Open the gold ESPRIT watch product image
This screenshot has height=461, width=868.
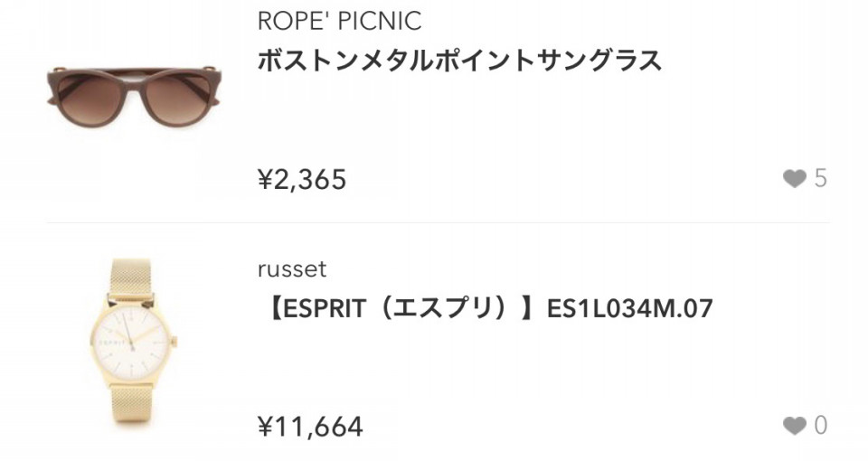134,342
